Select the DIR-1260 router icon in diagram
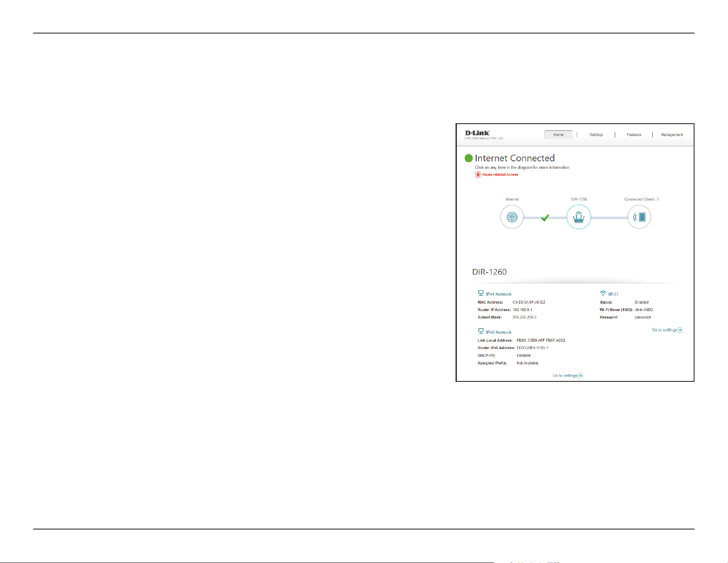728x563 pixels. click(x=579, y=217)
